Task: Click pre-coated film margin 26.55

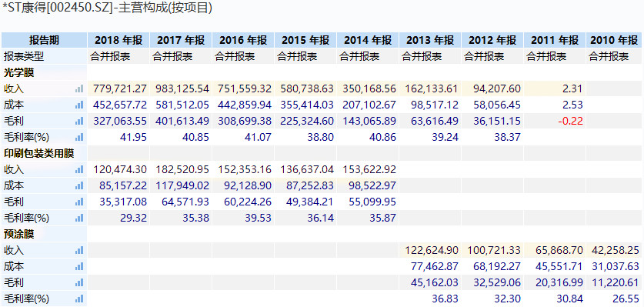Action: coord(626,299)
